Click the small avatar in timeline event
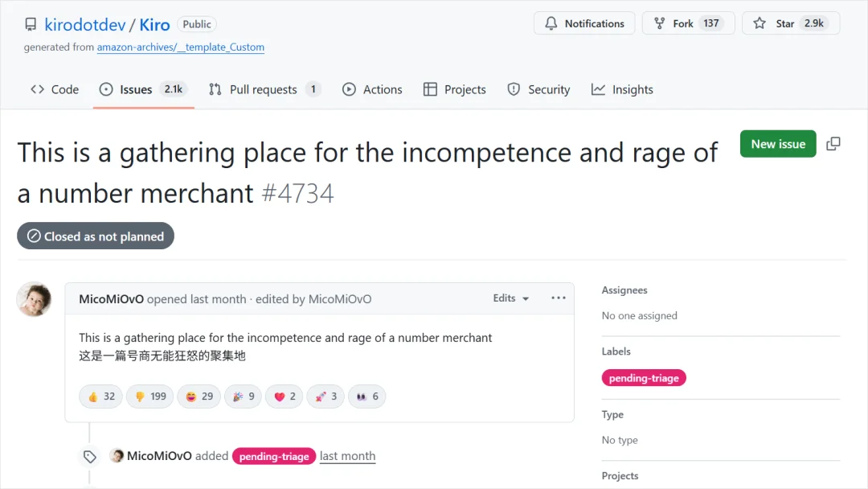 coord(117,456)
